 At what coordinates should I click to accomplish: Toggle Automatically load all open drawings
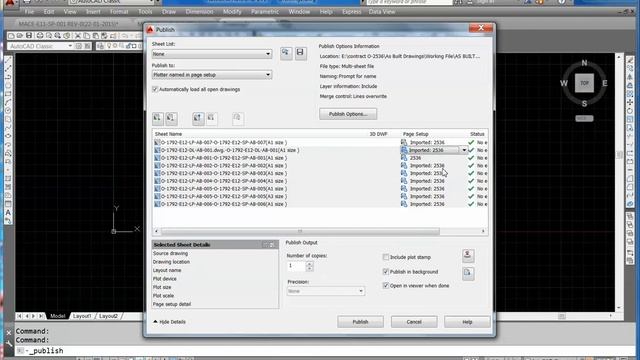[155, 89]
